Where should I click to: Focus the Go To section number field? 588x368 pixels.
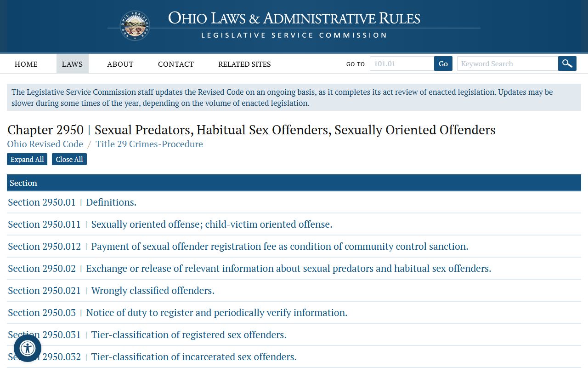(402, 63)
